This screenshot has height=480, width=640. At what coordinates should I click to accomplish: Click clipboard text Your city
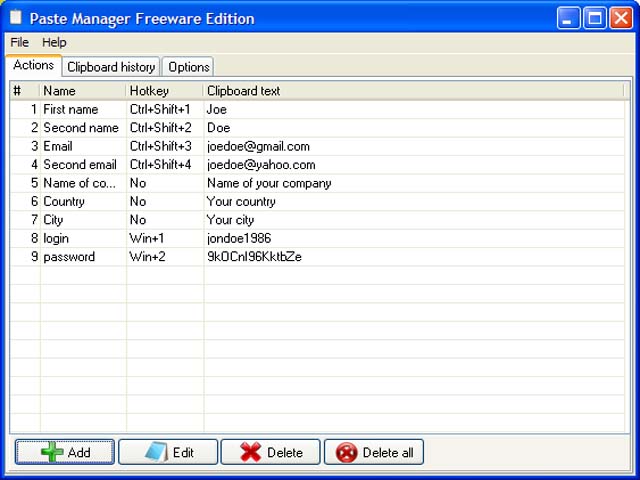230,220
